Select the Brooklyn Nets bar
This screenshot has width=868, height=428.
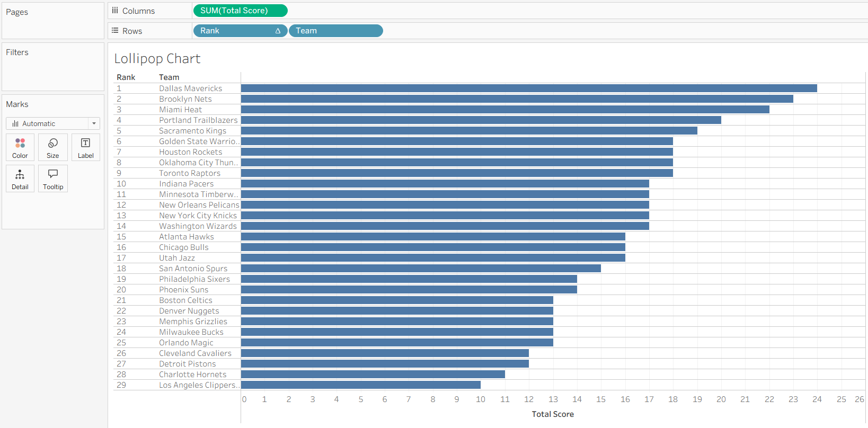coord(517,99)
